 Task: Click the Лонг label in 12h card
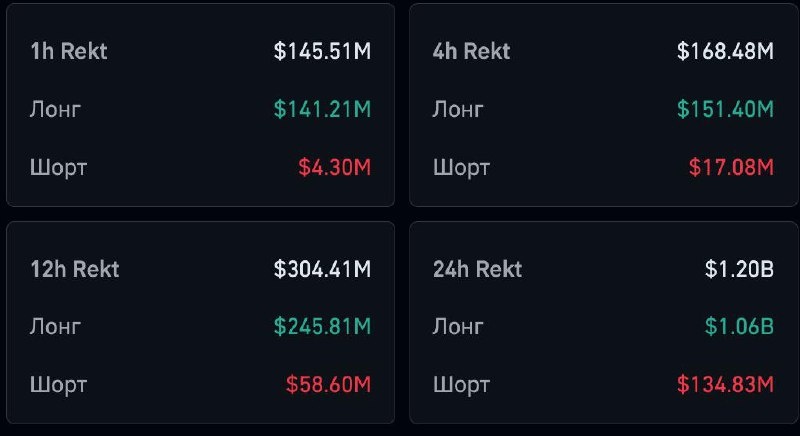[55, 326]
